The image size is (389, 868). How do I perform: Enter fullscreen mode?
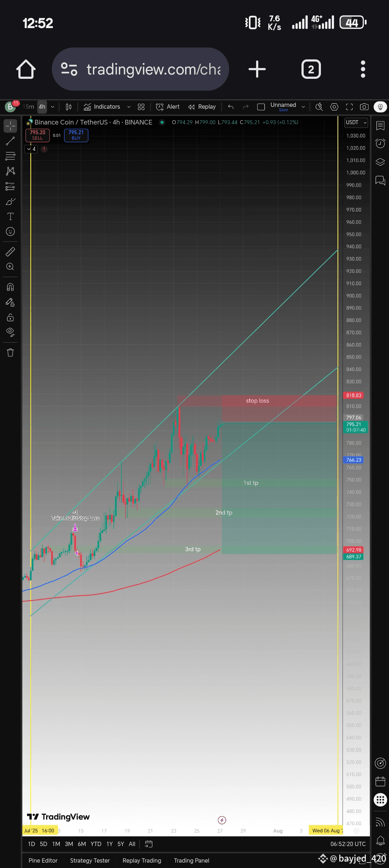point(349,107)
